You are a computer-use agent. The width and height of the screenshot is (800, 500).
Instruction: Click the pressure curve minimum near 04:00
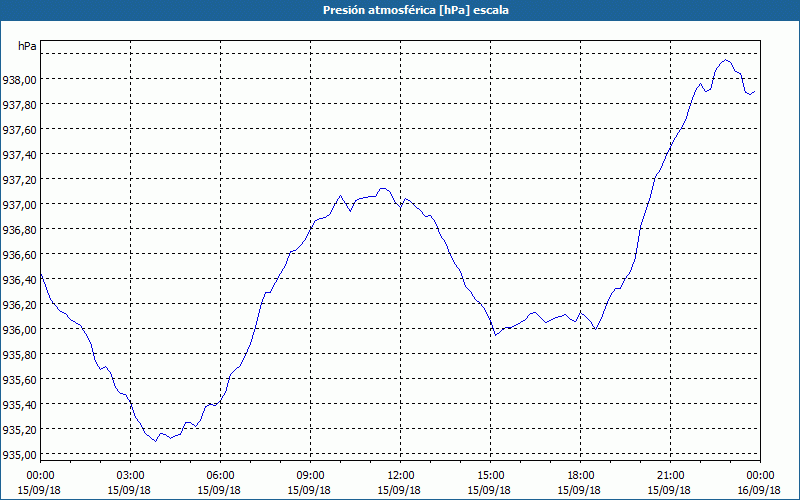tap(155, 441)
